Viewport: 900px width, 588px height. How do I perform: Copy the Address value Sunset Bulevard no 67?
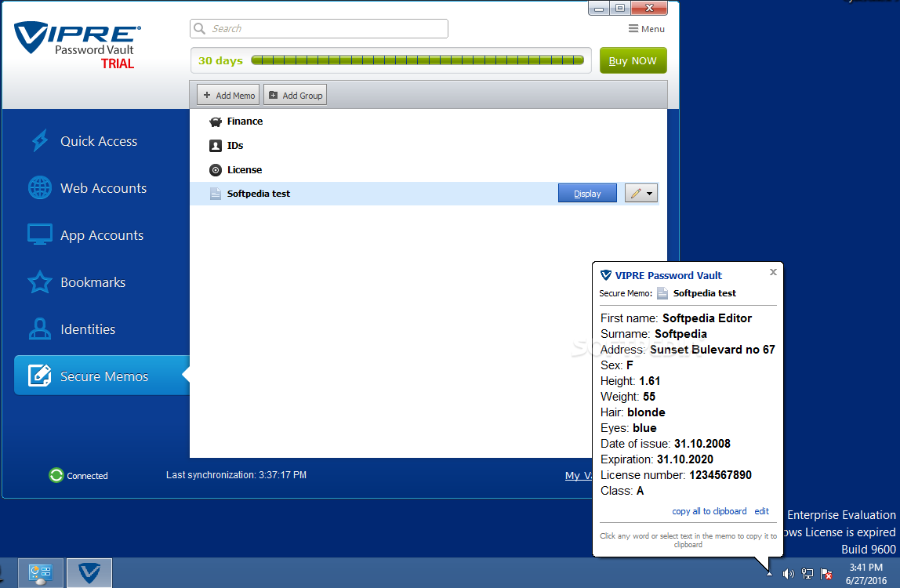click(x=713, y=350)
